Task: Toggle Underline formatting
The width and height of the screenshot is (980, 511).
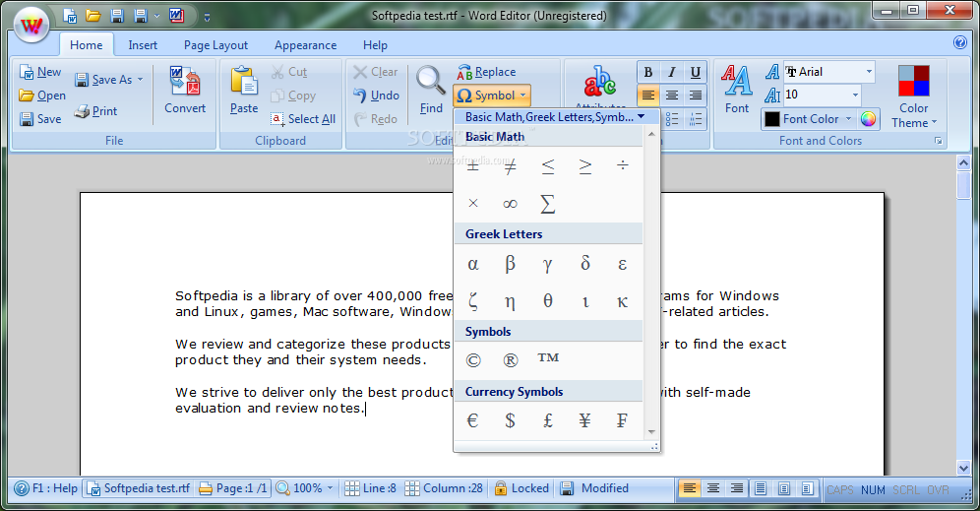Action: click(695, 73)
